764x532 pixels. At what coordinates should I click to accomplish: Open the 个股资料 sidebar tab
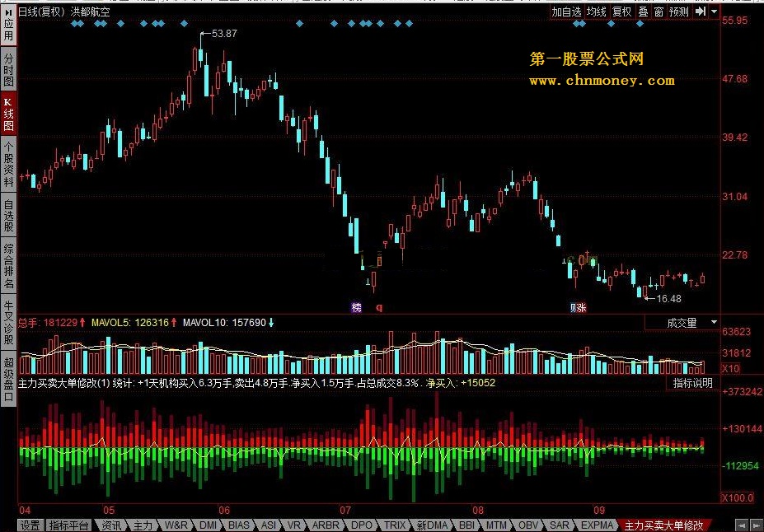[x=8, y=164]
